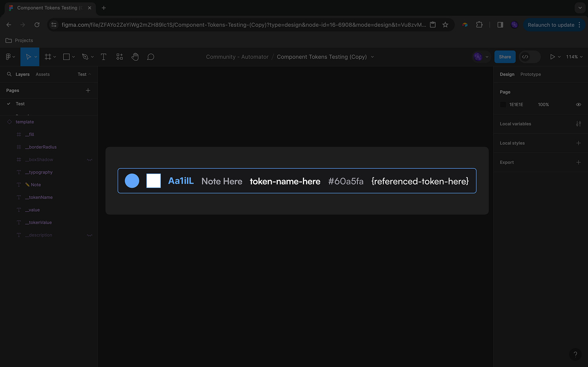The image size is (588, 367).
Task: Click the Present play icon
Action: pos(552,57)
